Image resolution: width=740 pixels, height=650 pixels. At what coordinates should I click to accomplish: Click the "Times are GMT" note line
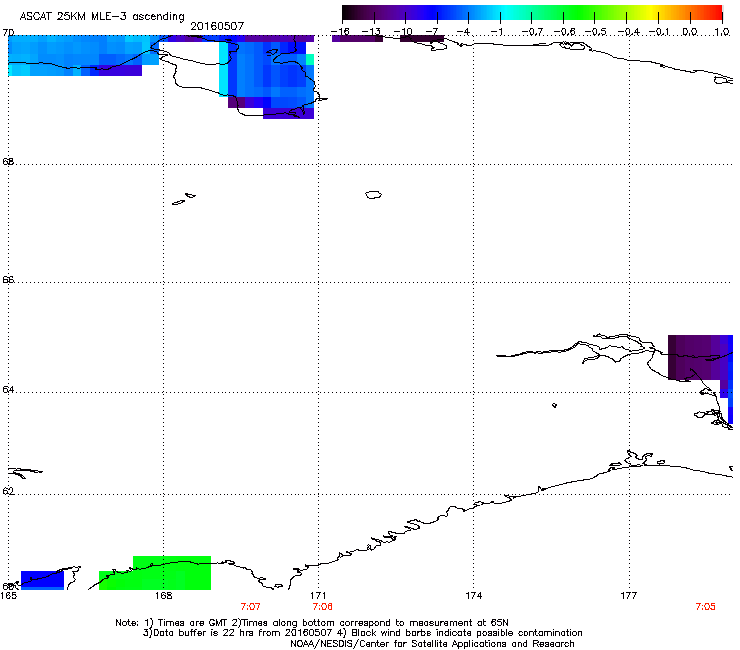[x=312, y=623]
